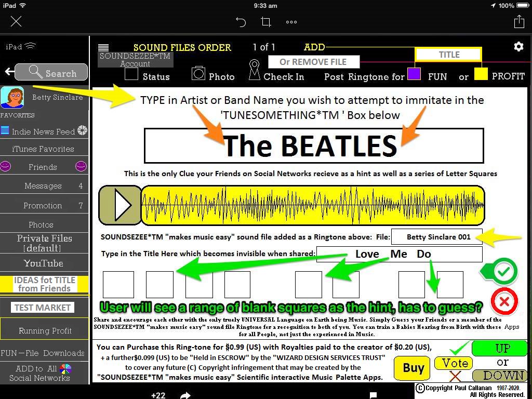Select yellow PROFIT ringtone box
Image resolution: width=532 pixels, height=399 pixels.
pos(481,74)
